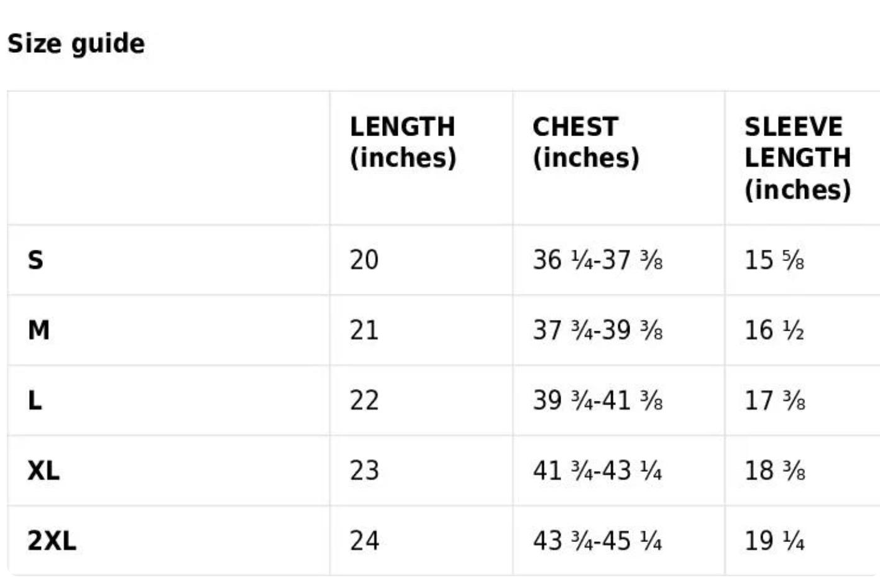Click the Size guide heading

tap(76, 44)
